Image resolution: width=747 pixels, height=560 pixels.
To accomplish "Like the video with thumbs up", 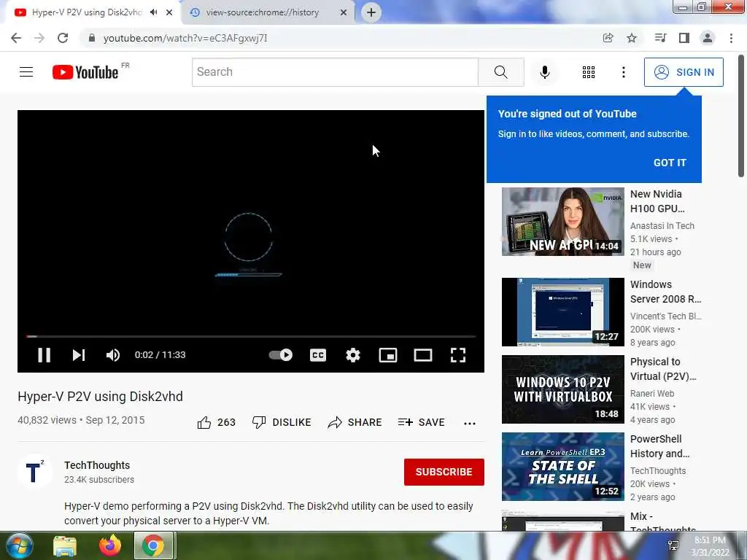I will pyautogui.click(x=216, y=422).
